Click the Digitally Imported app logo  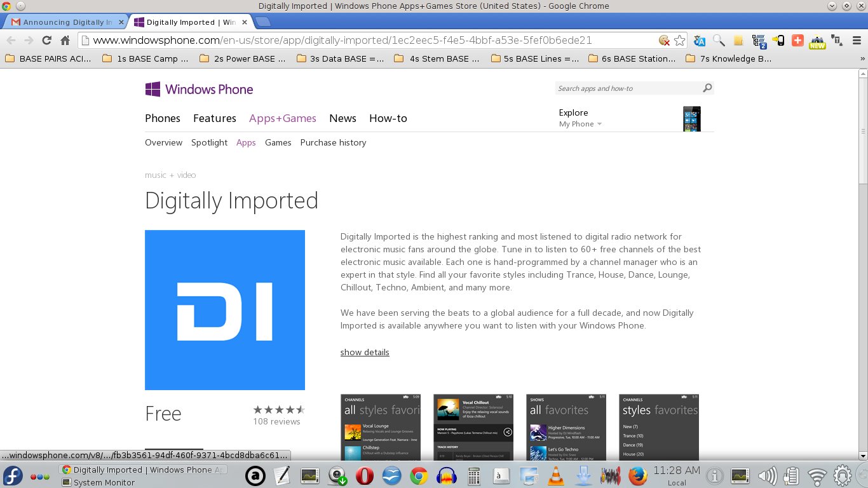[x=225, y=310]
